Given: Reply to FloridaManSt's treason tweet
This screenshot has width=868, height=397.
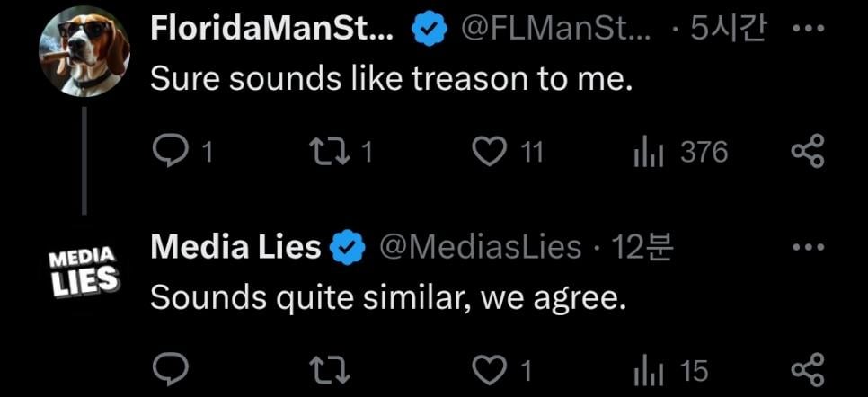Looking at the screenshot, I should [168, 153].
